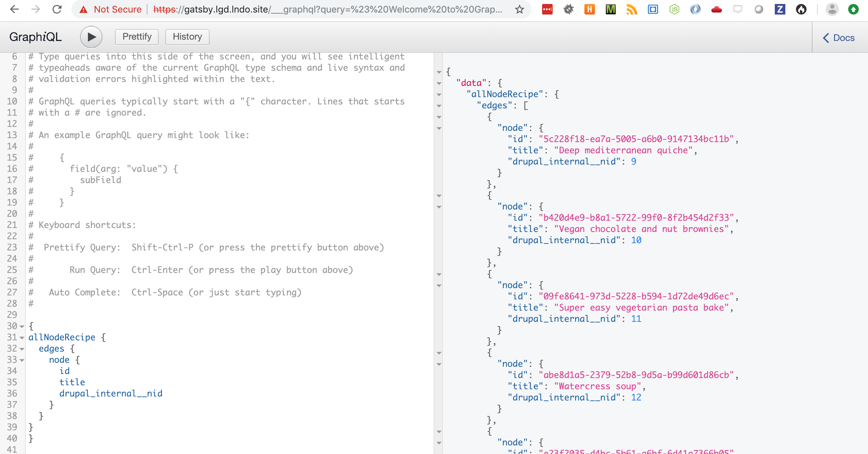This screenshot has width=868, height=454.
Task: Collapse the query block at line 30
Action: point(21,326)
